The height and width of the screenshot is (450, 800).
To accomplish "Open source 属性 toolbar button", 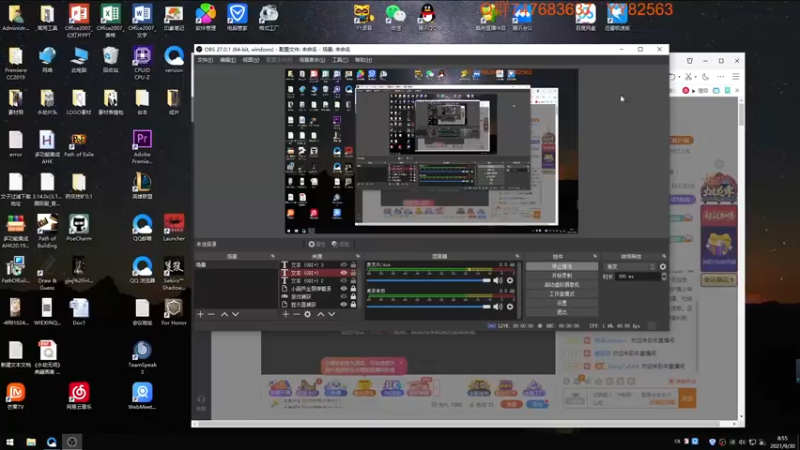I will tap(316, 244).
